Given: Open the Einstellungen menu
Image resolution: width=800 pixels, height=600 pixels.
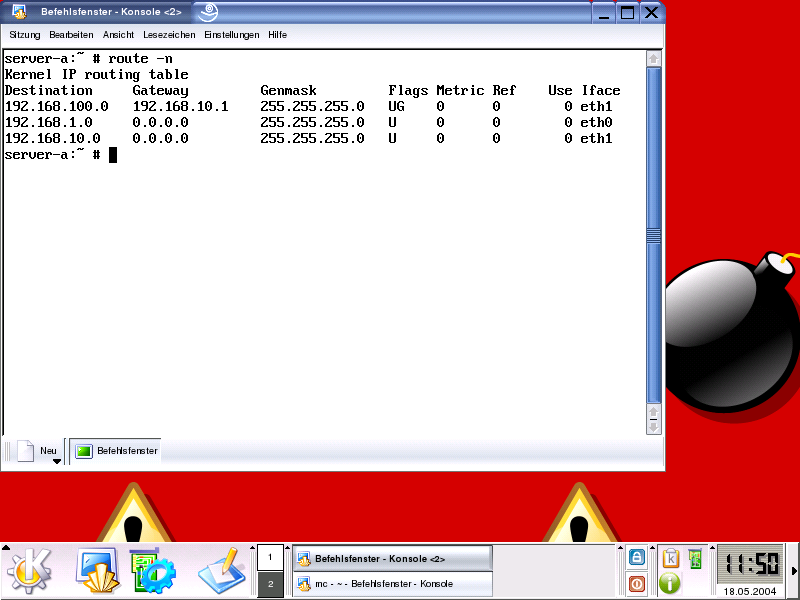Looking at the screenshot, I should click(231, 35).
